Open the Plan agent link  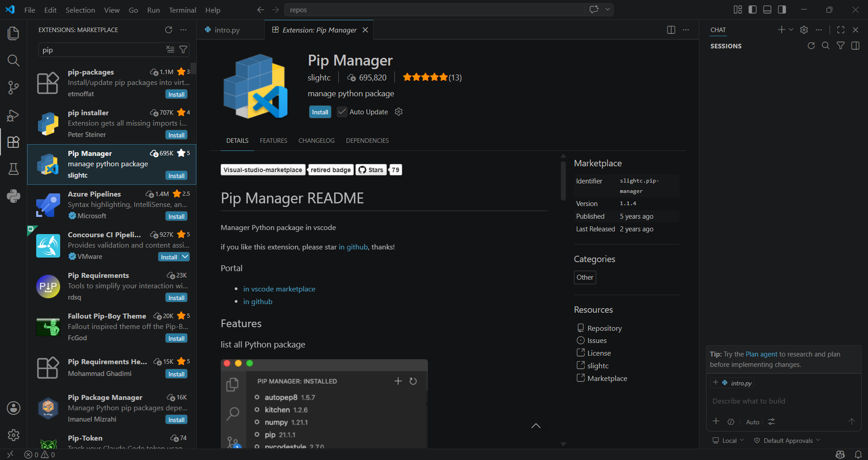pyautogui.click(x=762, y=354)
